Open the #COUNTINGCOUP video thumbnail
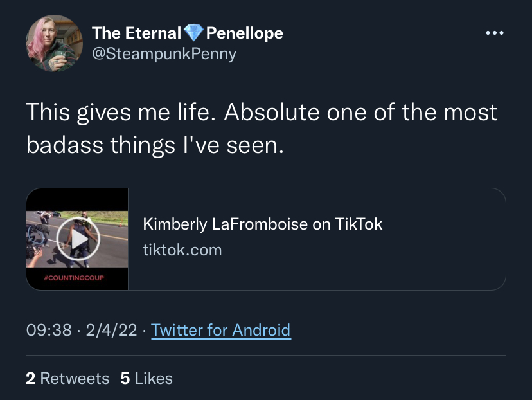The height and width of the screenshot is (400, 532). [77, 239]
